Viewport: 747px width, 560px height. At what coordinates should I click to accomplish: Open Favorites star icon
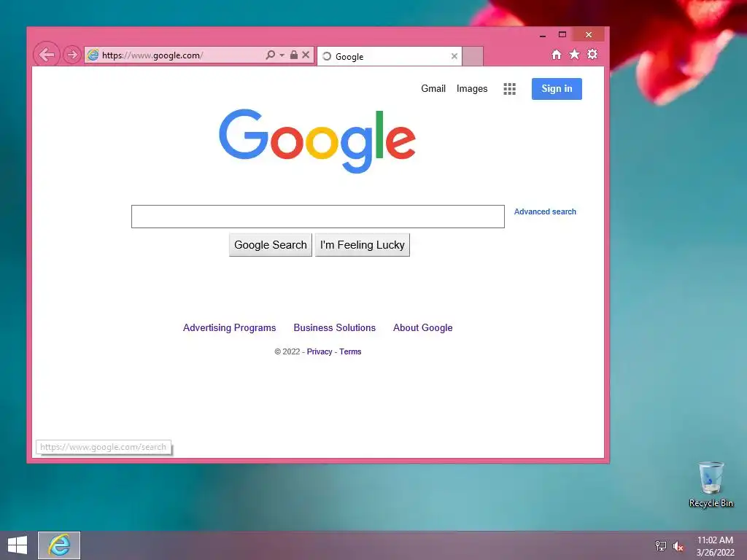click(575, 54)
